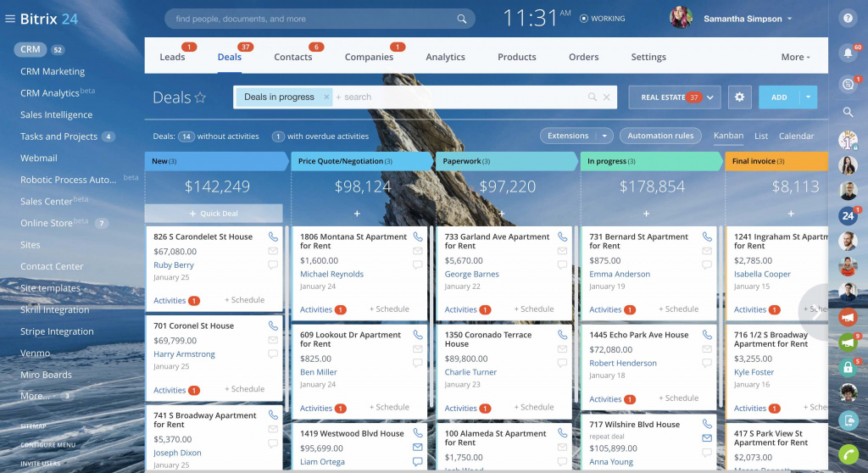Open the Contacts tab
868x473 pixels.
(x=292, y=57)
